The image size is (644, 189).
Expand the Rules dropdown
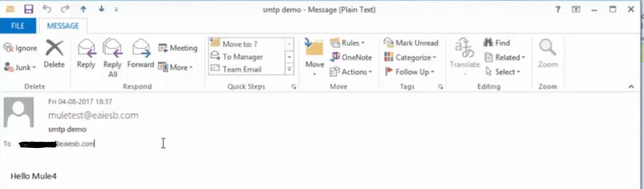(x=348, y=43)
